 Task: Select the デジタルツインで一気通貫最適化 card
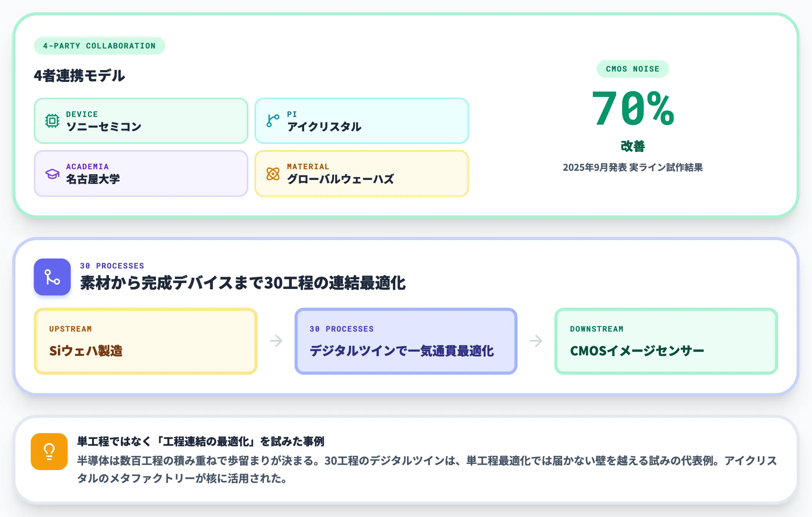pyautogui.click(x=406, y=341)
